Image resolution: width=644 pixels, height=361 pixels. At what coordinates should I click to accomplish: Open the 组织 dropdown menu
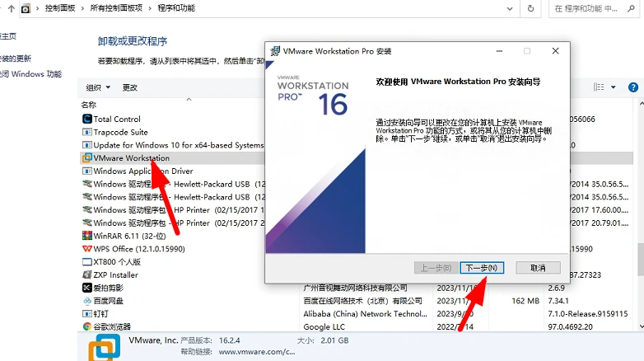pos(98,87)
